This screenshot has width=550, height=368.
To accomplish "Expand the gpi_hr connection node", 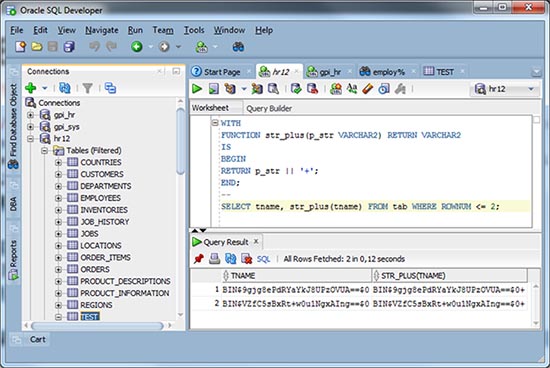I will (x=31, y=115).
